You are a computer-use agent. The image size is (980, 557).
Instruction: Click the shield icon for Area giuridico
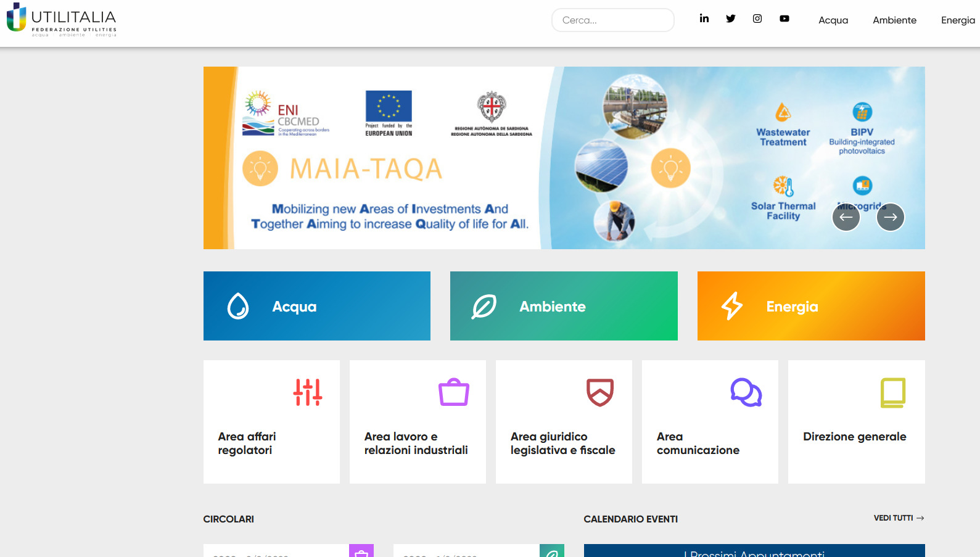(x=600, y=392)
